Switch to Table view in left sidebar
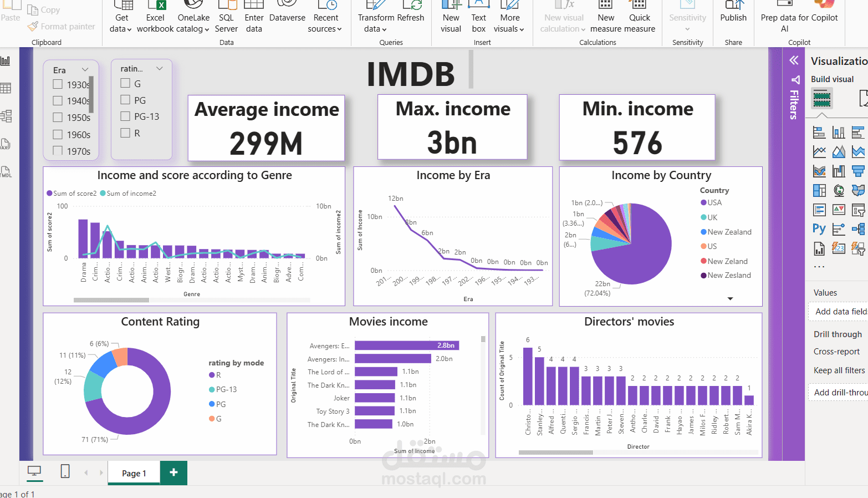Image resolution: width=868 pixels, height=498 pixels. 6,88
